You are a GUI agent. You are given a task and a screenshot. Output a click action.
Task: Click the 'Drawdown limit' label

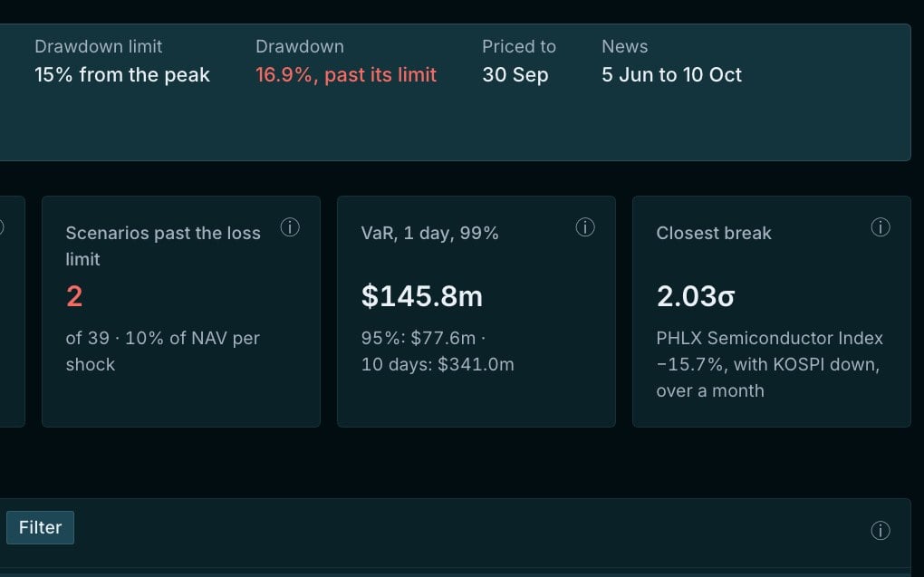click(x=99, y=46)
